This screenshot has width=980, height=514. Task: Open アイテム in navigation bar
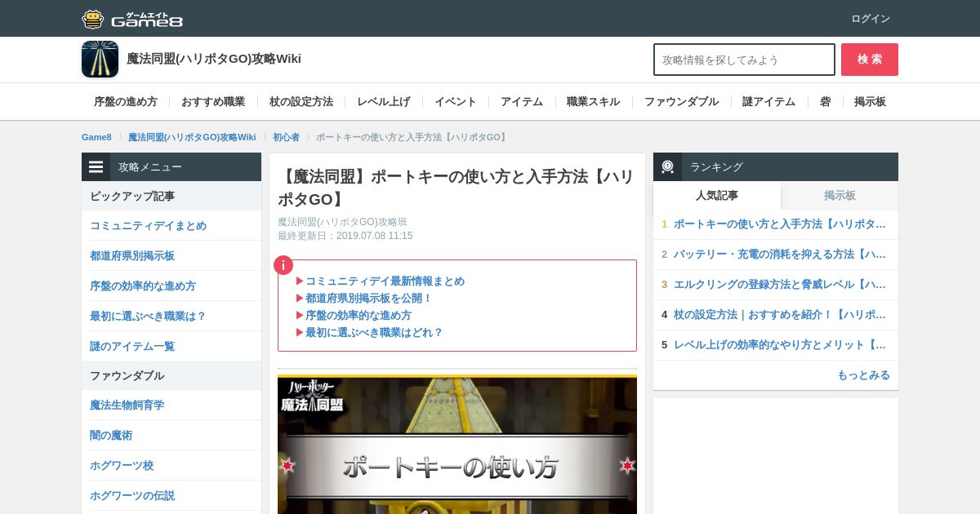click(522, 102)
